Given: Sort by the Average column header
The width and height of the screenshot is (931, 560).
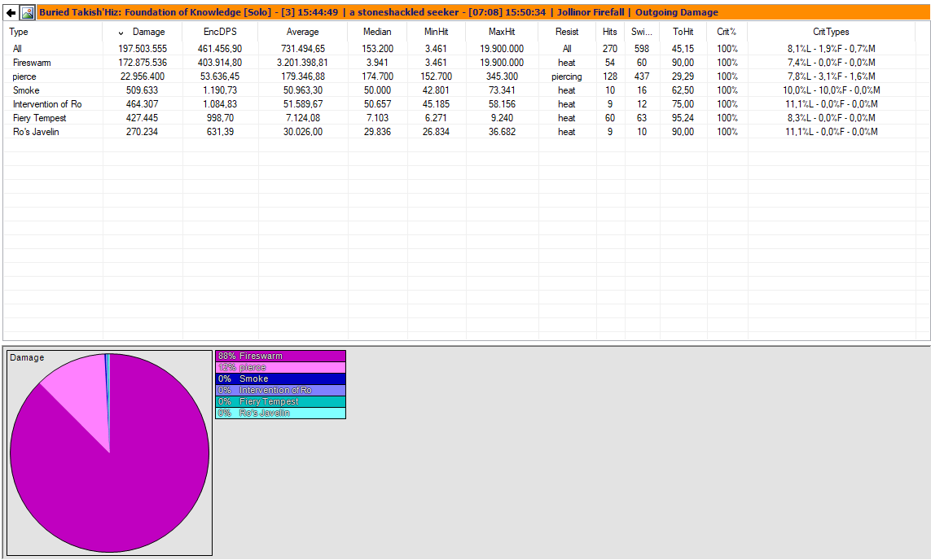Looking at the screenshot, I should tap(302, 32).
